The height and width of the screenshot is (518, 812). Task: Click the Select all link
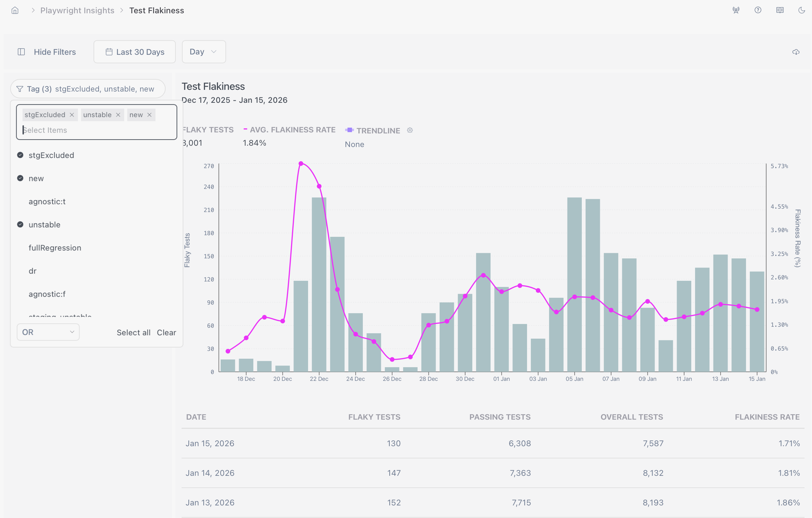pyautogui.click(x=133, y=333)
